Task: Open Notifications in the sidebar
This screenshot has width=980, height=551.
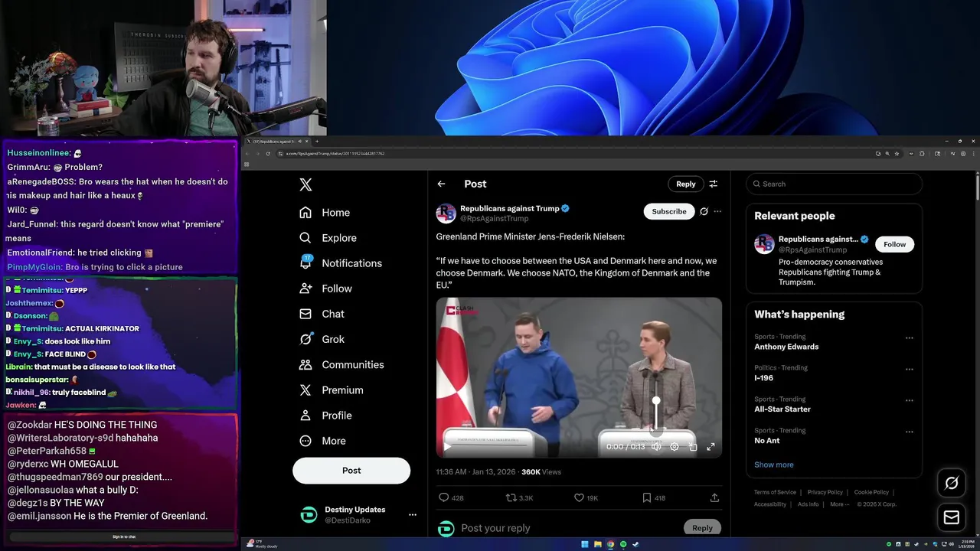Action: click(x=341, y=263)
